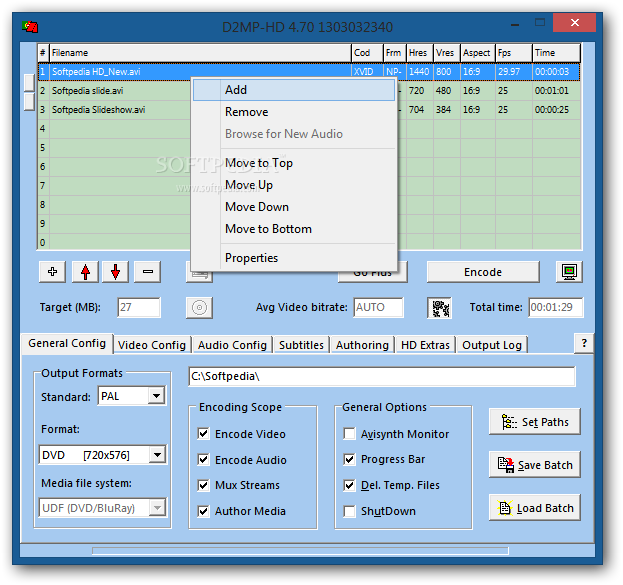Switch to Video Config tab
The height and width of the screenshot is (585, 623).
(152, 345)
